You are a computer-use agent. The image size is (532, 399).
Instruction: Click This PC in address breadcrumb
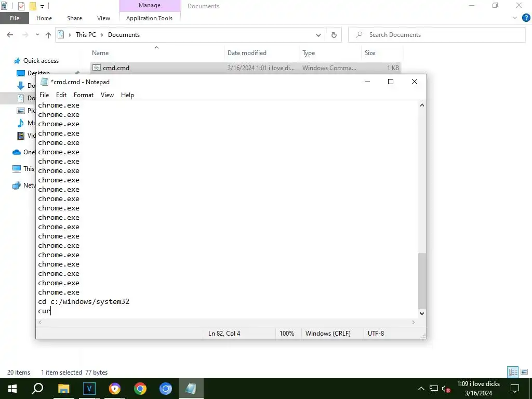pyautogui.click(x=86, y=35)
